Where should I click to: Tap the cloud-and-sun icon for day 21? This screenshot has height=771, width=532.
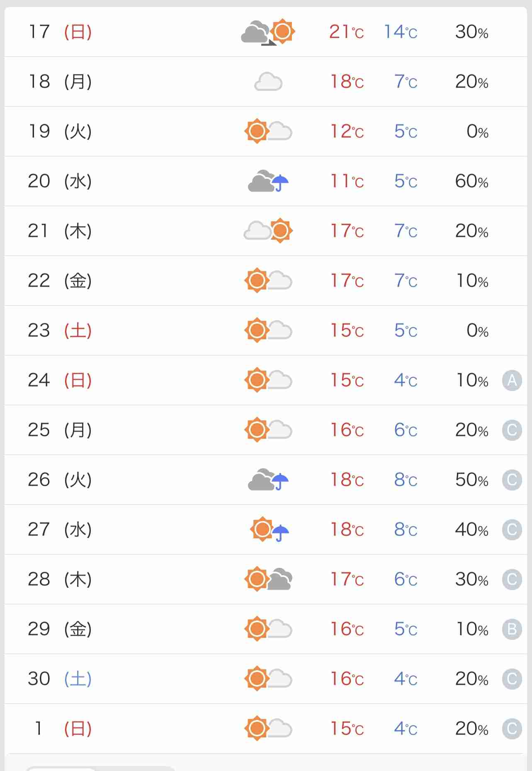coord(268,231)
